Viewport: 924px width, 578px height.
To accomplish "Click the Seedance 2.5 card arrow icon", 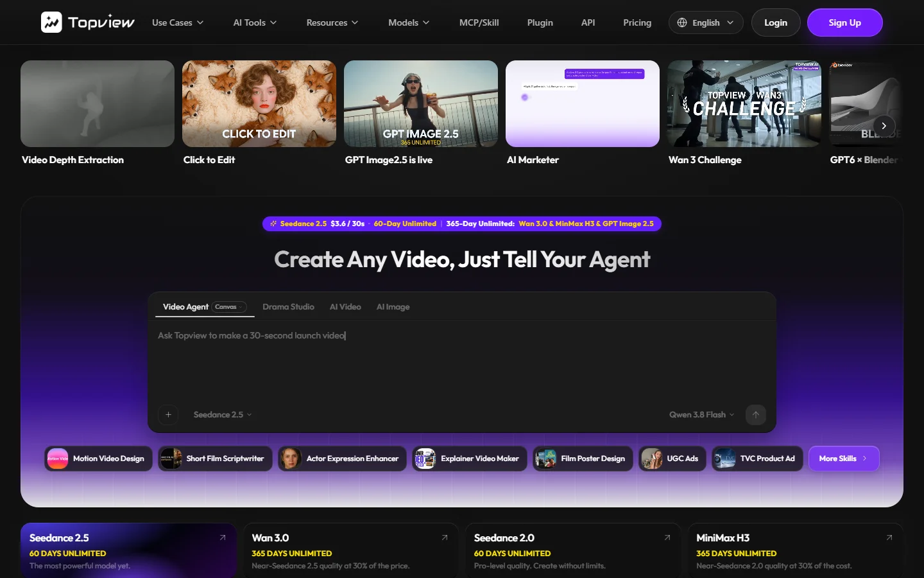I will (223, 538).
